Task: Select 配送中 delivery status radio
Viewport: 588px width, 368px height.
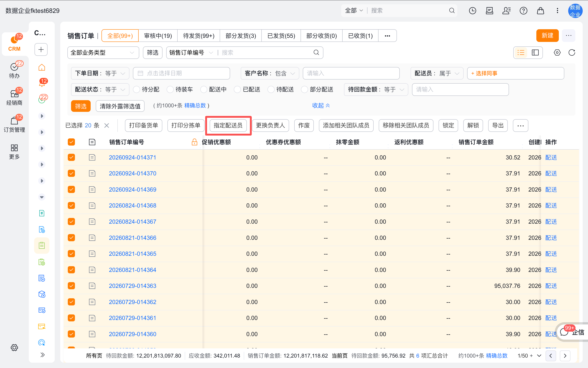Action: (x=204, y=90)
